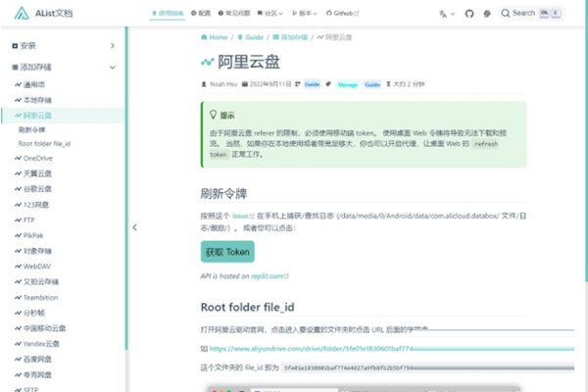
Task: Open 常见问题 in the navbar
Action: pyautogui.click(x=237, y=14)
